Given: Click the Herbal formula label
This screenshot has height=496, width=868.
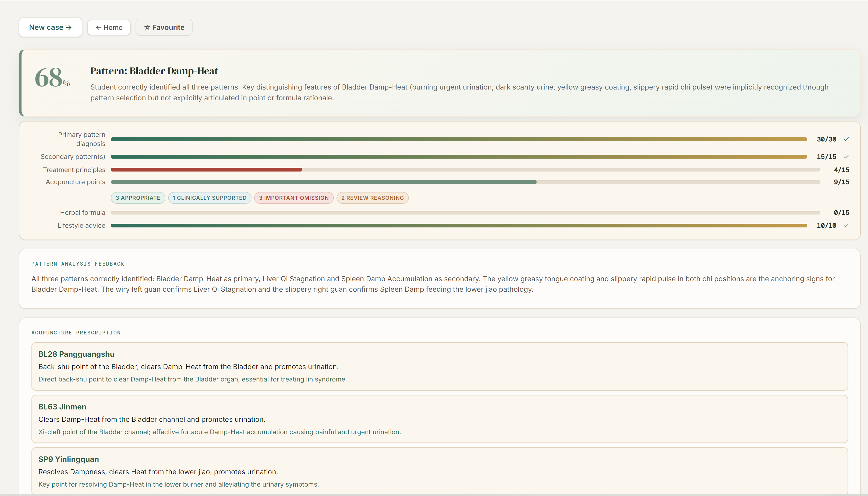Looking at the screenshot, I should click(83, 213).
